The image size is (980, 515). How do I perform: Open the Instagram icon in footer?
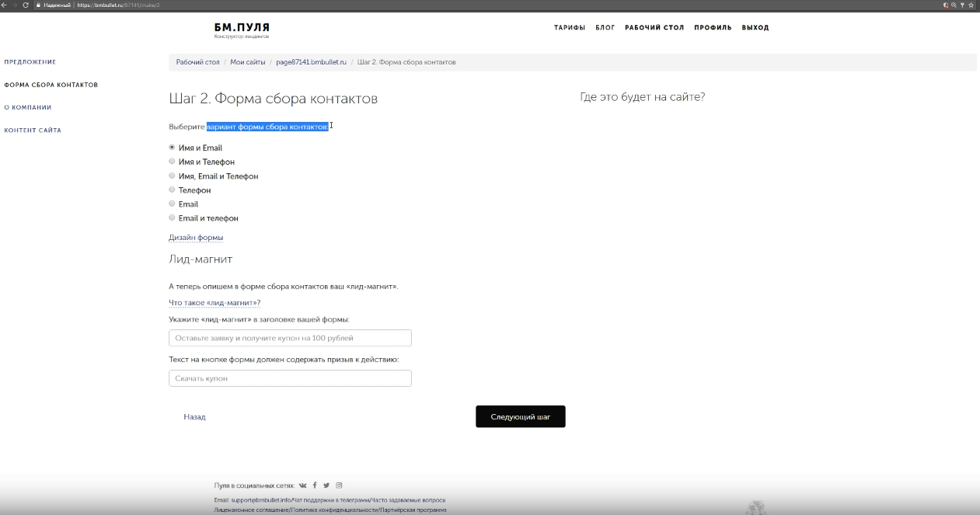point(339,485)
